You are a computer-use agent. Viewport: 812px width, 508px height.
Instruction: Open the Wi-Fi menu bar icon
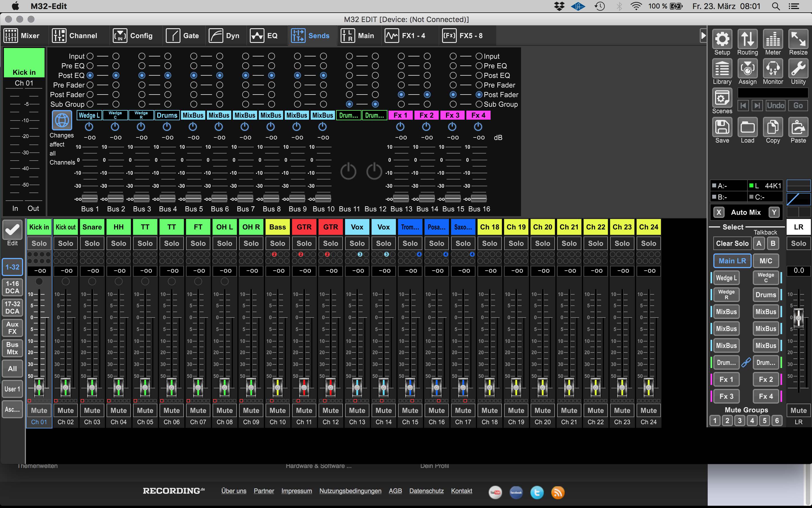click(636, 6)
